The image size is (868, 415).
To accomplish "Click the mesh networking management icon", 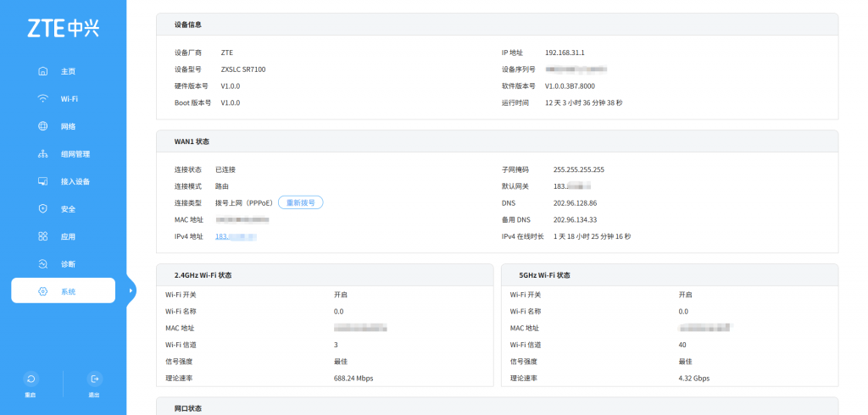I will click(43, 154).
